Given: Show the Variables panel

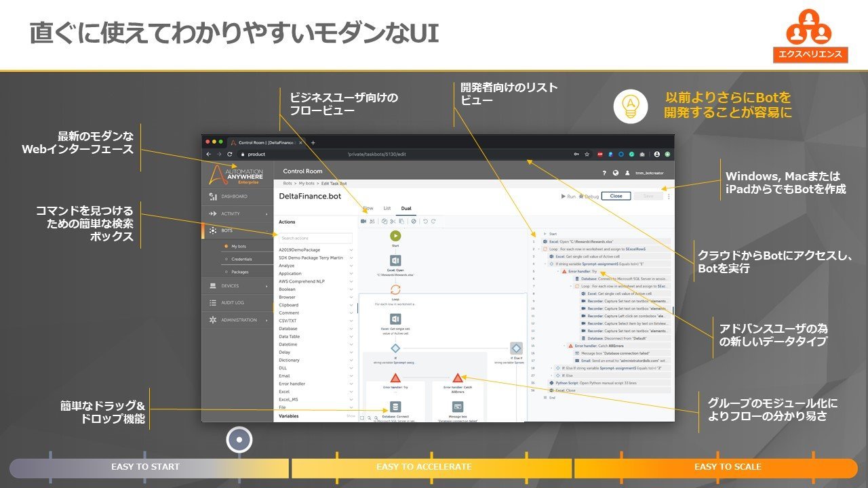Looking at the screenshot, I should coord(351,416).
